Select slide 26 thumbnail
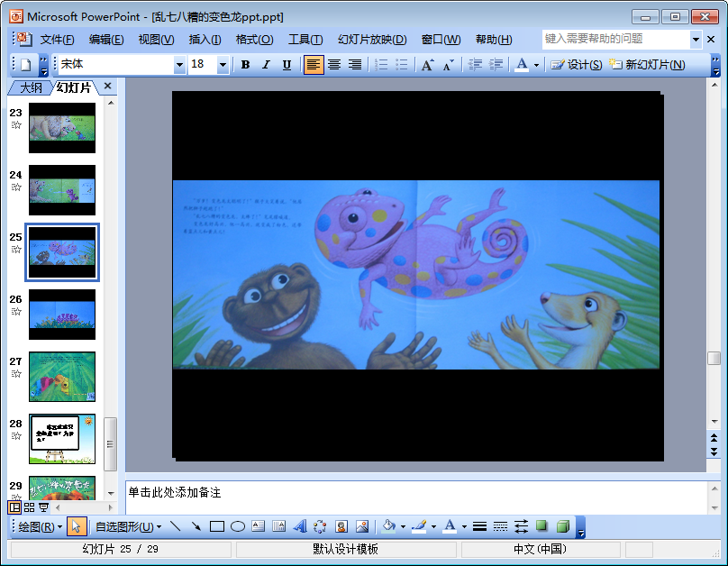This screenshot has height=566, width=728. coord(62,315)
